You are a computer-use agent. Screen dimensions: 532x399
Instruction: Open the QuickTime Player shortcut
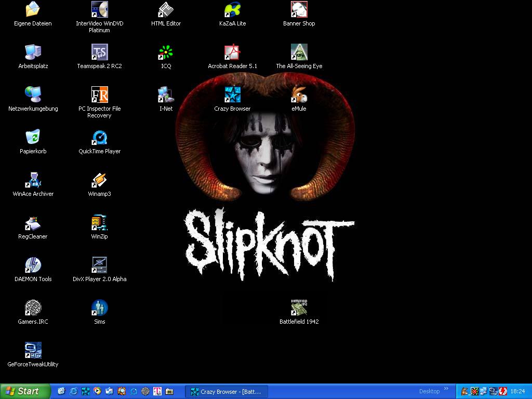click(x=99, y=138)
